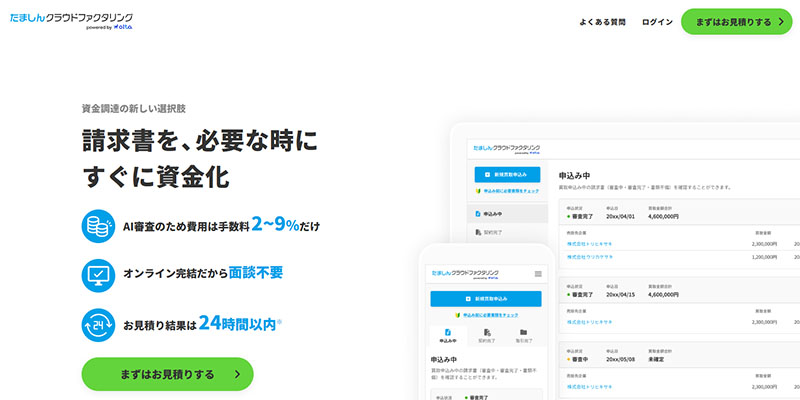Screen dimensions: 800x400
Task: Open the たましんクラウドファクタリング logo in page header
Action: tap(71, 21)
